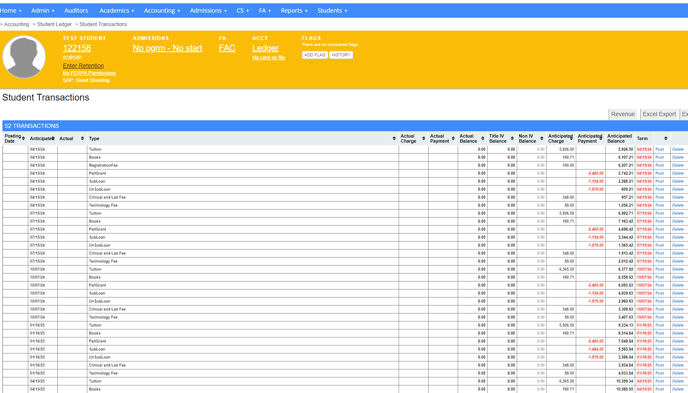This screenshot has height=393, width=688.
Task: Click the Student Transactions breadcrumb
Action: pos(103,25)
